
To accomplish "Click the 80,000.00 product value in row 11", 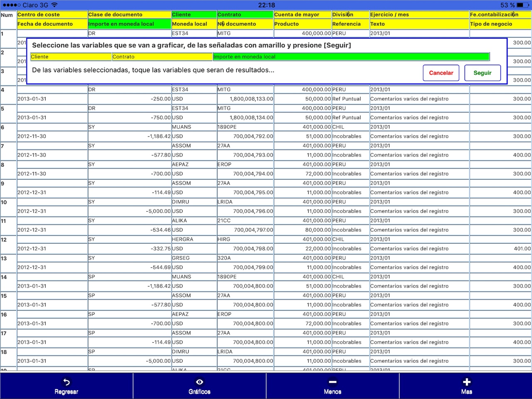I will click(x=318, y=230).
